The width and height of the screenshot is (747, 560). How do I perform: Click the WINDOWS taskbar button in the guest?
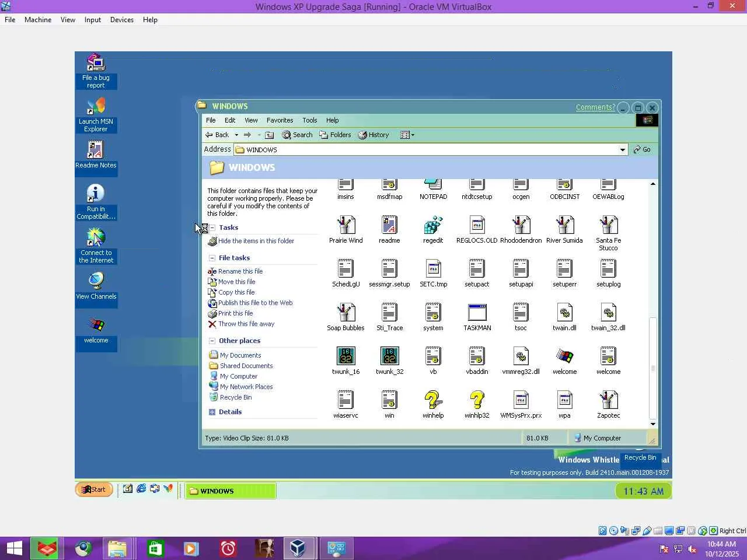tap(231, 491)
